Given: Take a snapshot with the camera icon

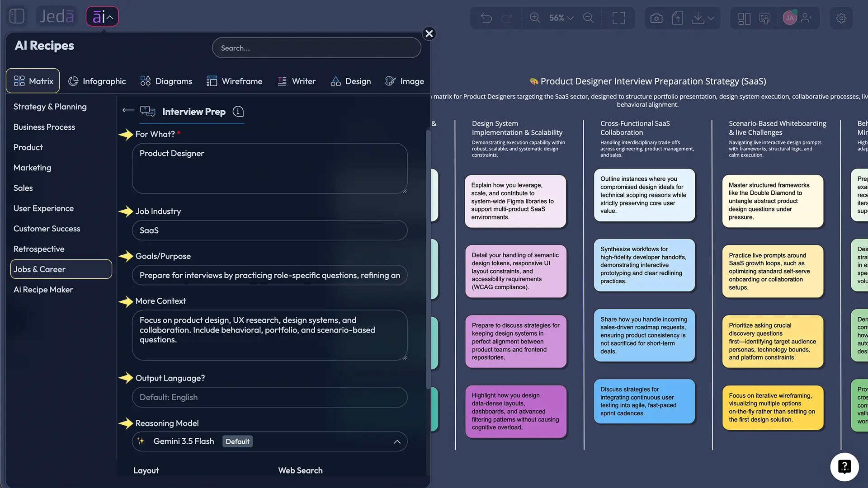Looking at the screenshot, I should (656, 18).
